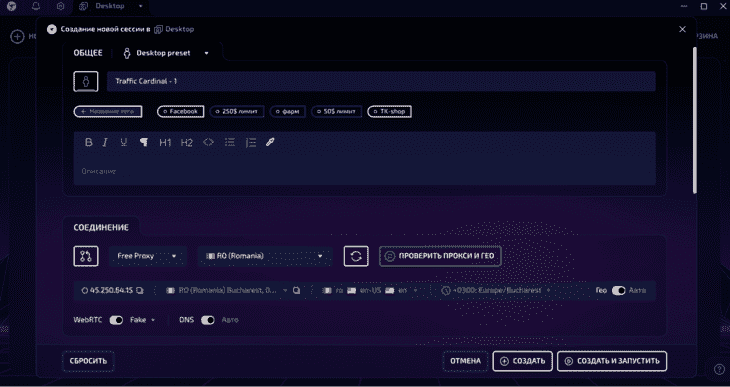Insert a bulleted list
Screen dimensions: 730x387
point(230,143)
